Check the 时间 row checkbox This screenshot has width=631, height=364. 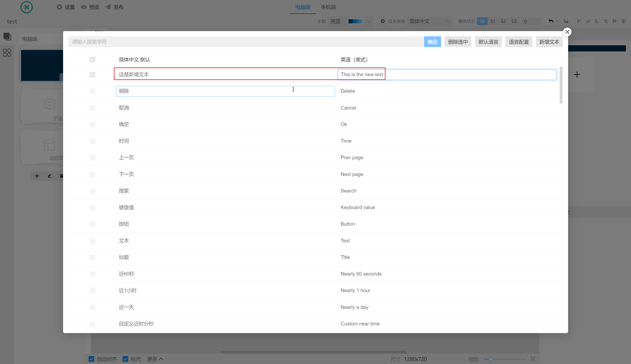click(x=92, y=141)
